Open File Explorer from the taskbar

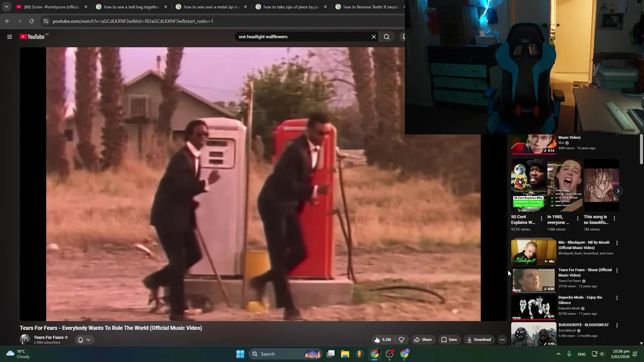(345, 354)
